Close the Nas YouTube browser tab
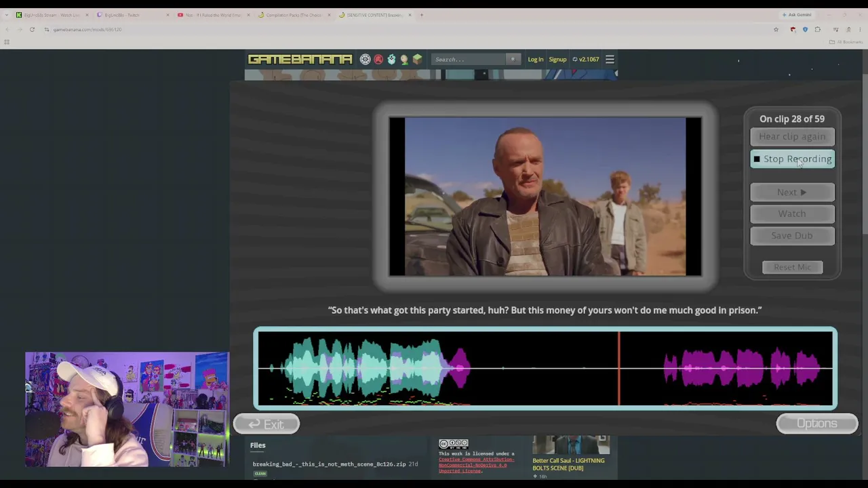Image resolution: width=868 pixels, height=488 pixels. pyautogui.click(x=248, y=15)
